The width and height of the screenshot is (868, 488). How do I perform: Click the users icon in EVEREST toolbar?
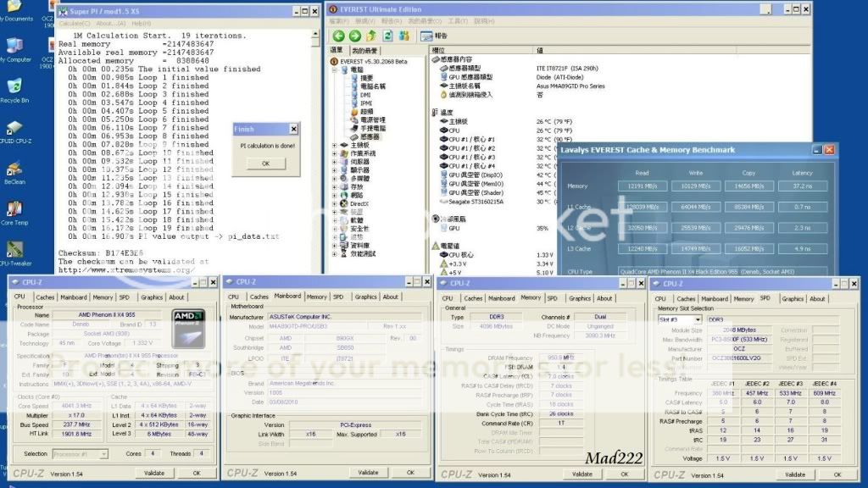(x=404, y=36)
